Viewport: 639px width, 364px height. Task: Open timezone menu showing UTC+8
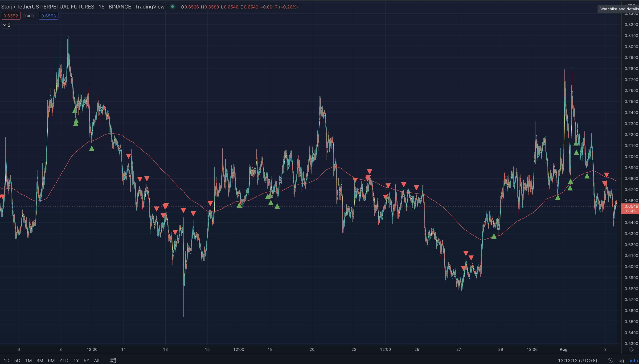coord(578,360)
